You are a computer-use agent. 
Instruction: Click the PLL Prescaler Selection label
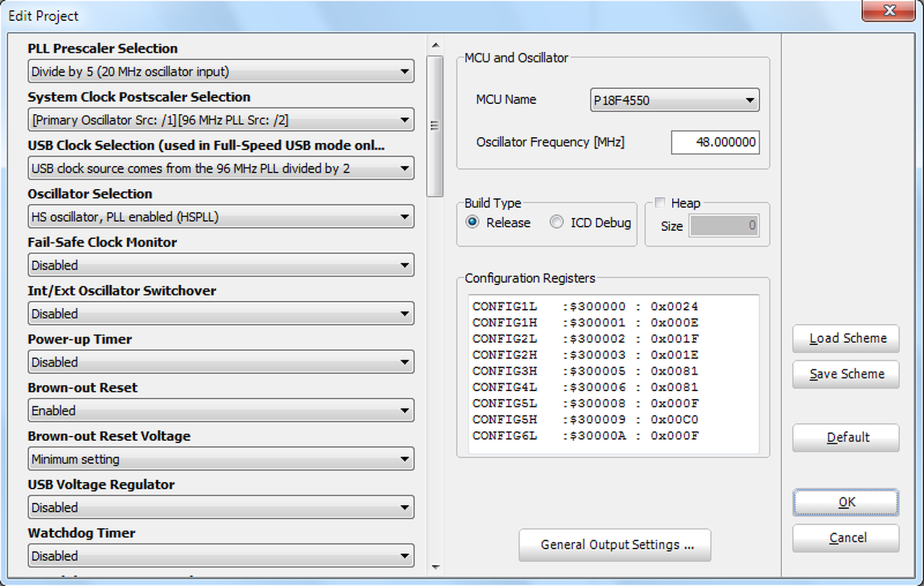tap(103, 48)
